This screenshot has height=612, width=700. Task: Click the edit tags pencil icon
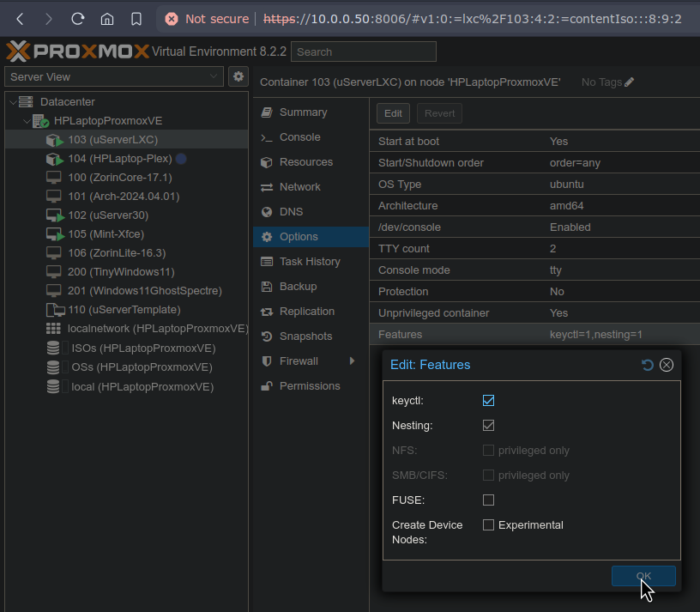click(630, 82)
